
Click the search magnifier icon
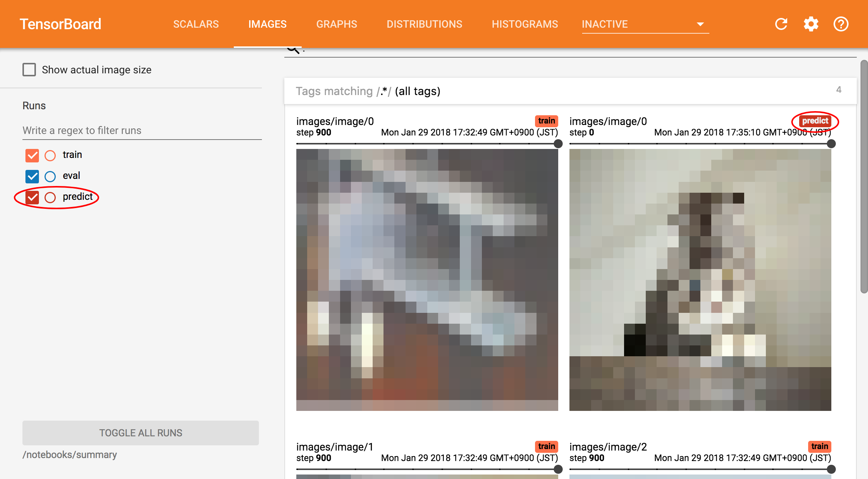[293, 50]
